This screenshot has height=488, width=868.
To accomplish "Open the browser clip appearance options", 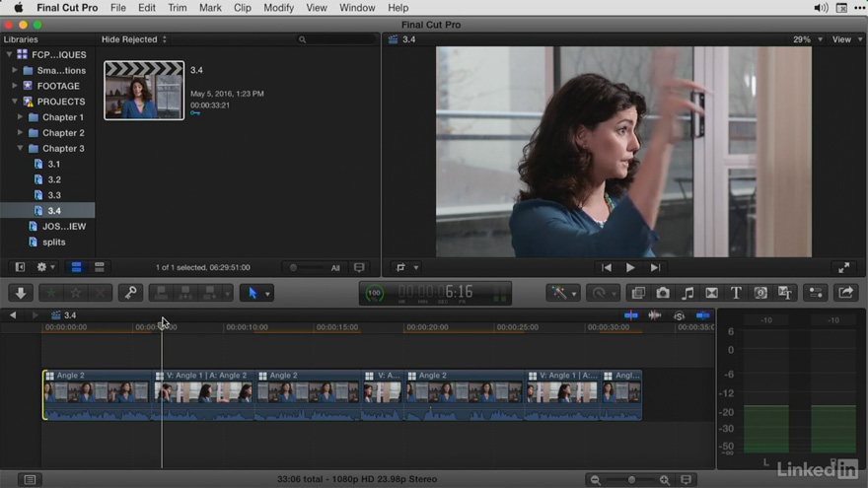I will pos(359,268).
